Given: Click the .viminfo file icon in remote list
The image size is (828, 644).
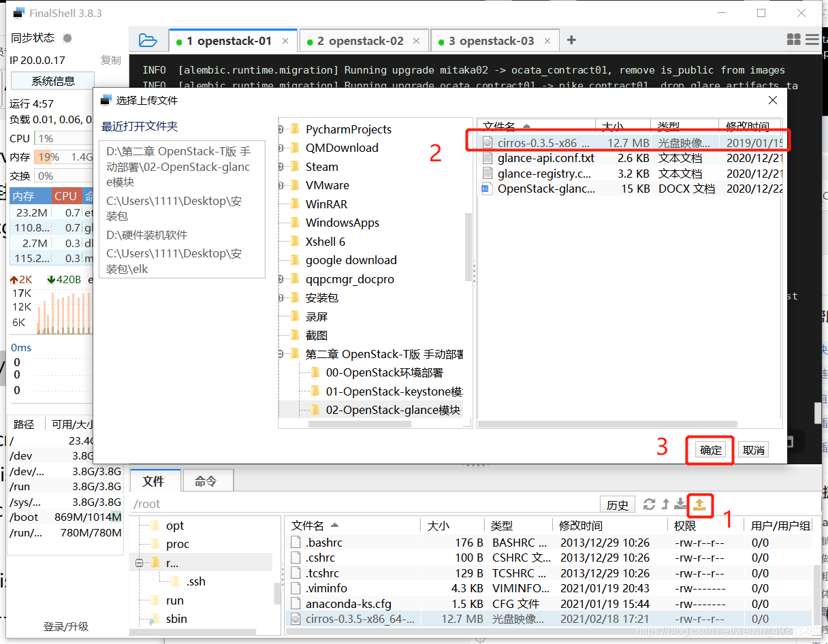Looking at the screenshot, I should tap(296, 588).
